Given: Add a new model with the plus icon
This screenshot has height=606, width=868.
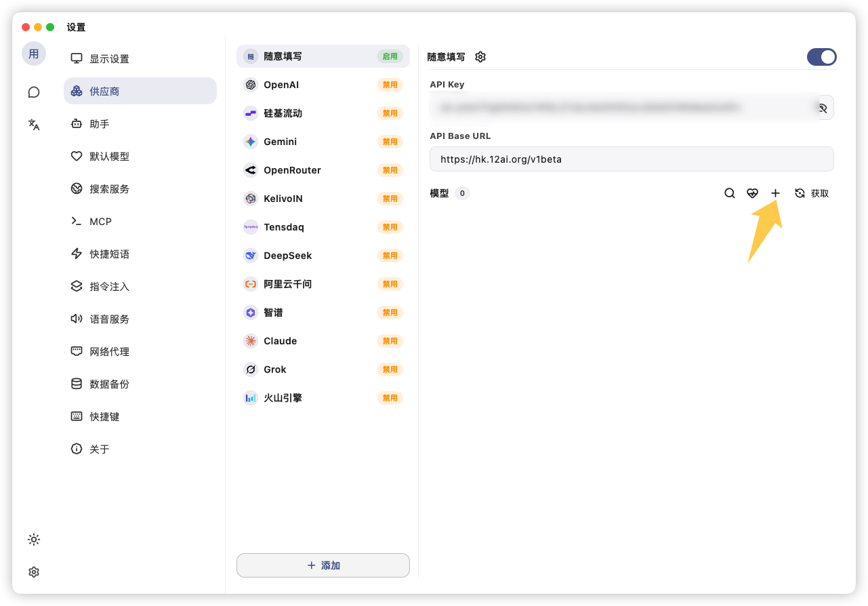Looking at the screenshot, I should tap(775, 193).
